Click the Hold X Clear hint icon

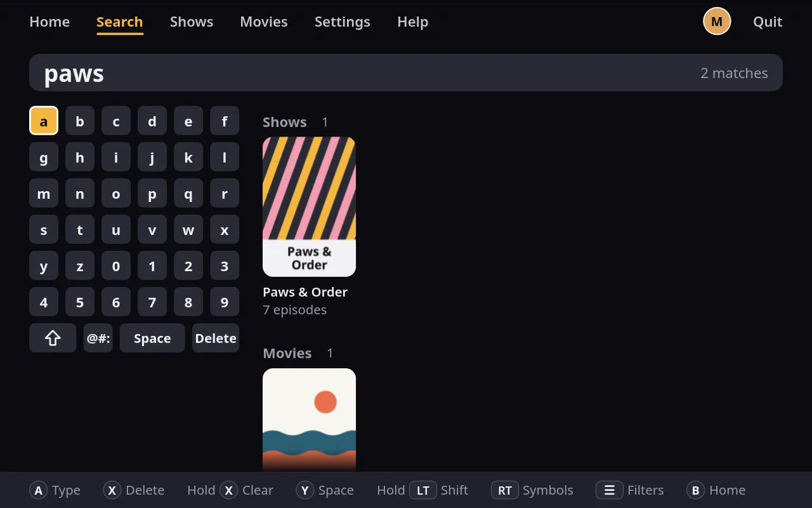[229, 490]
